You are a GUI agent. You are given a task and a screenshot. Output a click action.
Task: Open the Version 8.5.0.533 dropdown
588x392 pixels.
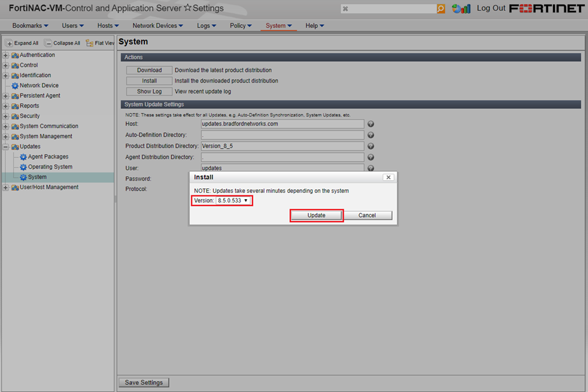(x=233, y=200)
